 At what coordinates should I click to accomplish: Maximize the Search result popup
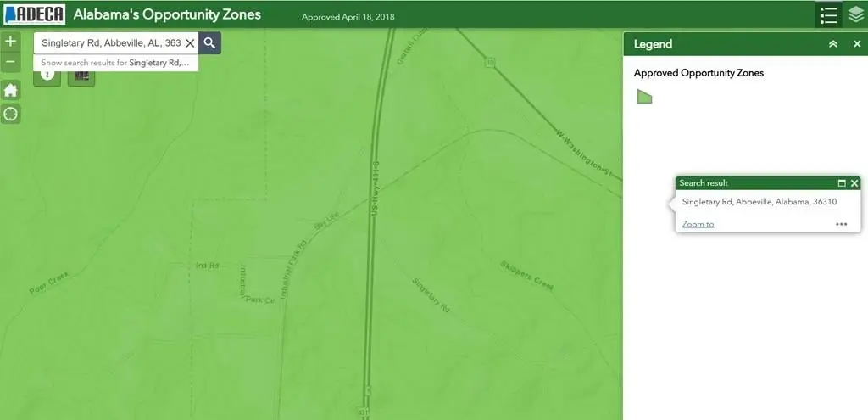(842, 183)
